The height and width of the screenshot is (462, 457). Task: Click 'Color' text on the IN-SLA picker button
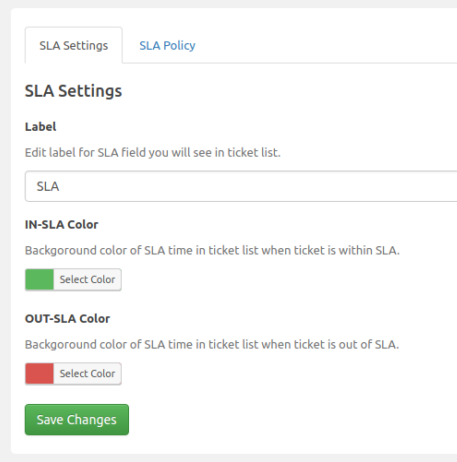[x=102, y=279]
